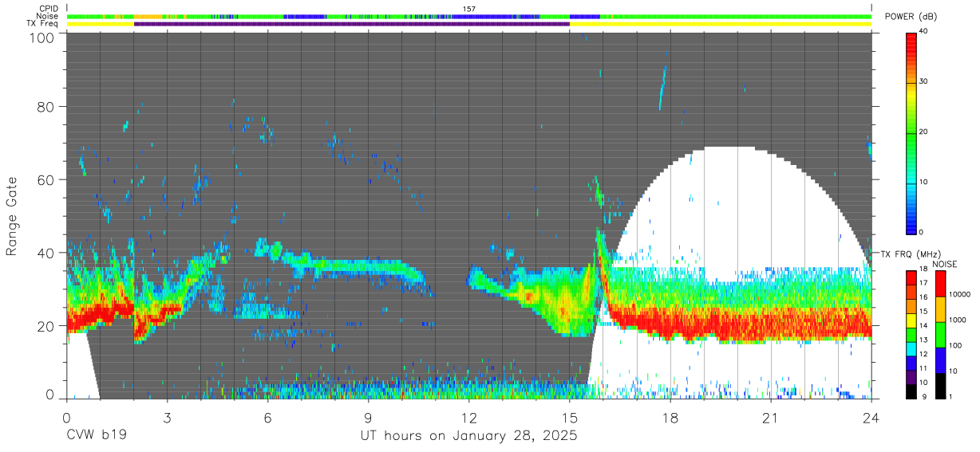Click the 60 tick on the Range Gate axis
The height and width of the screenshot is (452, 980).
click(x=46, y=179)
